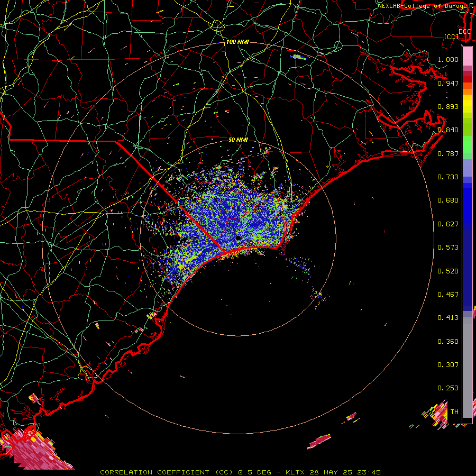
Task: Click the DCC product label above the scale
Action: click(x=464, y=31)
